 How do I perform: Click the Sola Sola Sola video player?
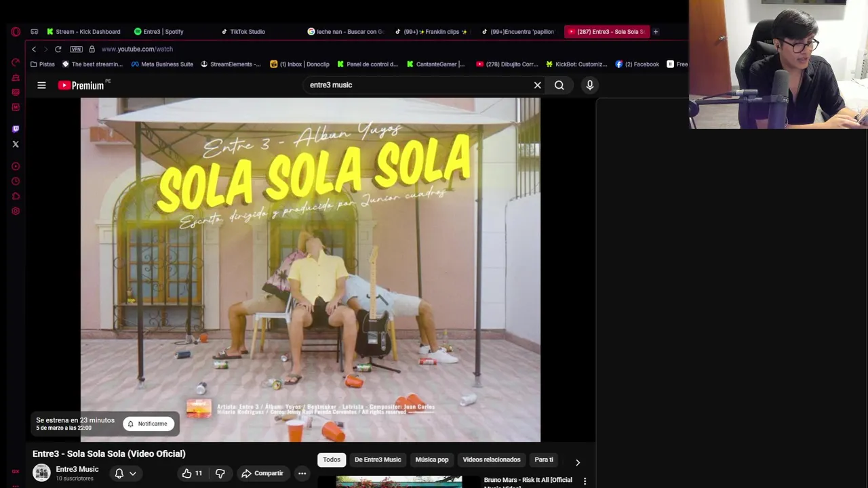[x=311, y=270]
